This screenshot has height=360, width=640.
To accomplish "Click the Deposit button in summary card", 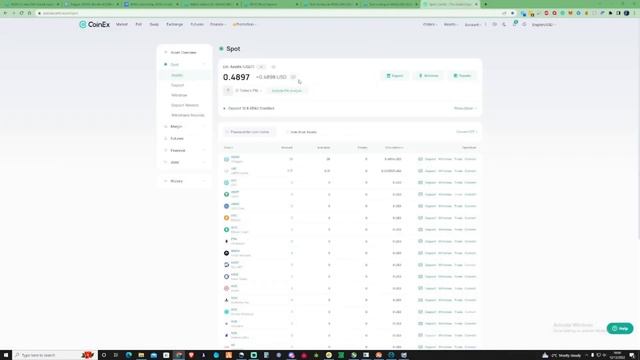I will point(395,76).
